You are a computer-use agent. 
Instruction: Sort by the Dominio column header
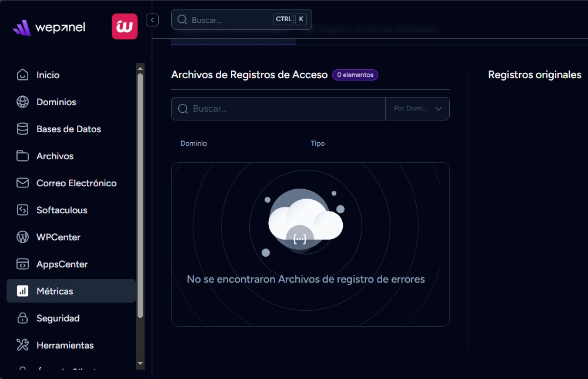tap(193, 143)
